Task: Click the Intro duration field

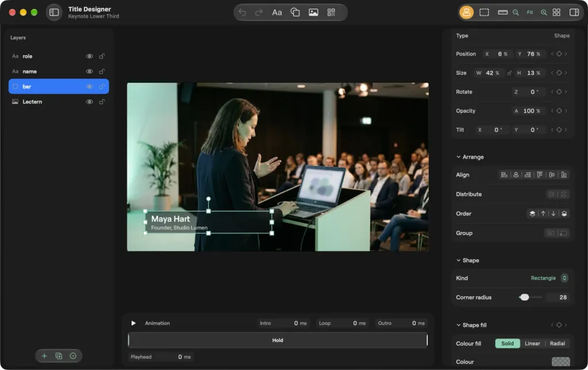Action: point(283,323)
